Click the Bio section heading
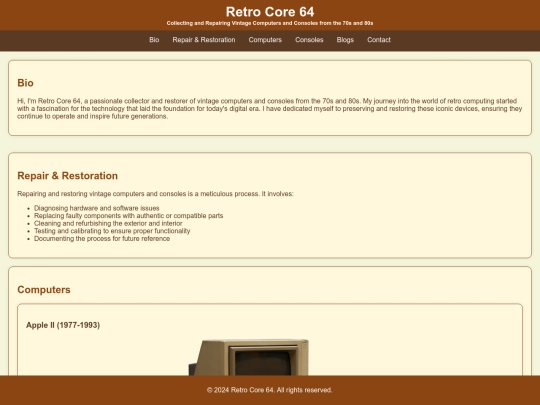Image resolution: width=540 pixels, height=405 pixels. (x=25, y=83)
